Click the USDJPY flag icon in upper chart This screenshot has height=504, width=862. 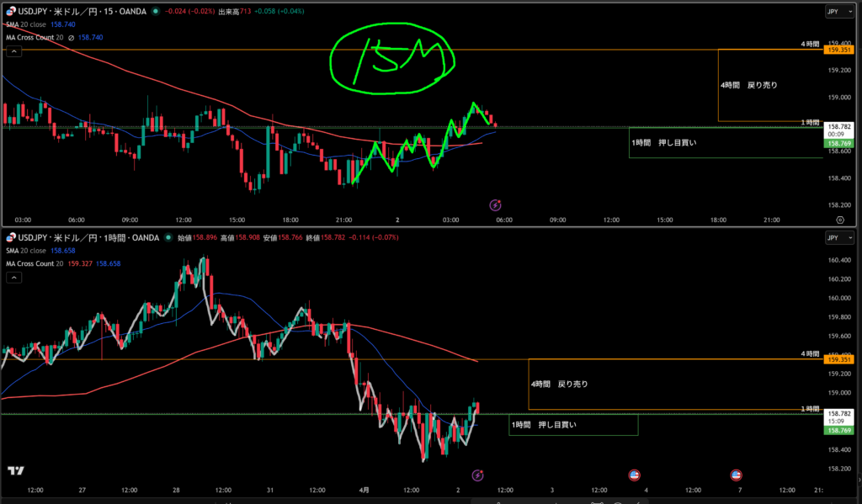tap(11, 12)
